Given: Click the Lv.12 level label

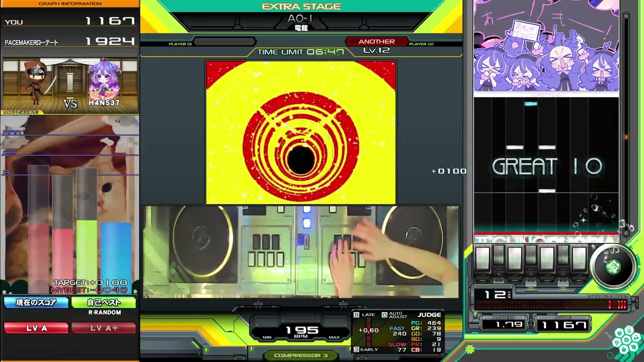Looking at the screenshot, I should coord(376,50).
